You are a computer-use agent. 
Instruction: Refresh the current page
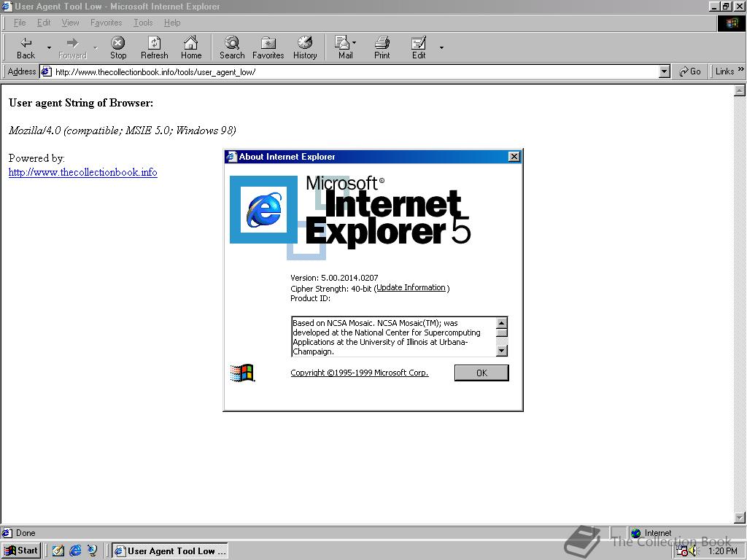155,47
